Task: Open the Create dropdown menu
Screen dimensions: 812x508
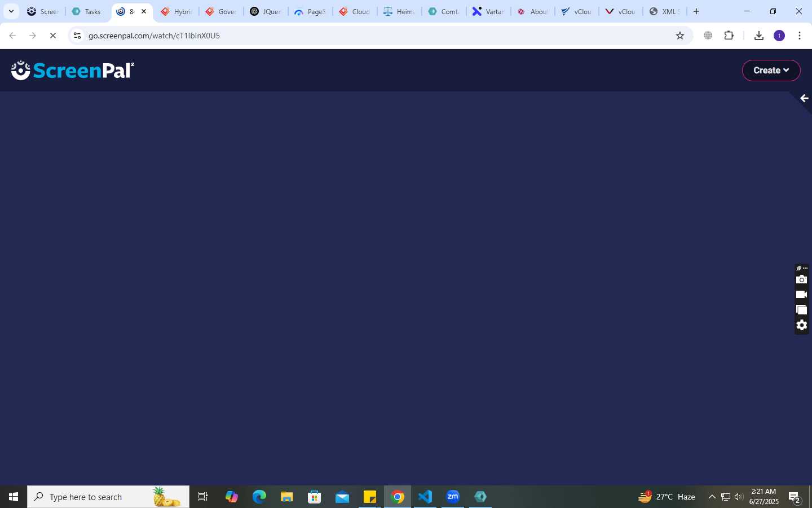Action: tap(771, 71)
